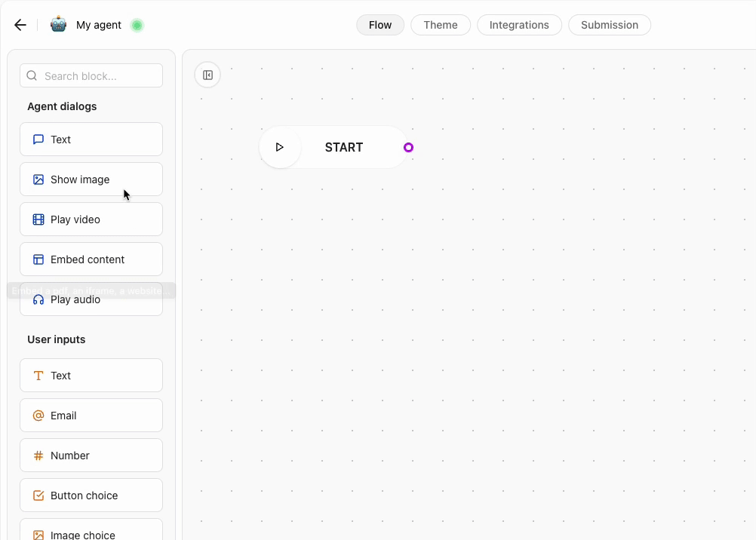Collapse the blocks sidebar panel
756x540 pixels.
(207, 75)
